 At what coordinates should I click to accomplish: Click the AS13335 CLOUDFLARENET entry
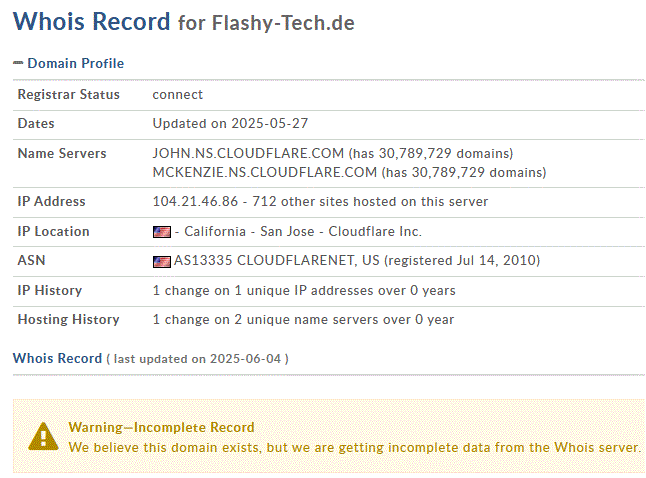264,261
